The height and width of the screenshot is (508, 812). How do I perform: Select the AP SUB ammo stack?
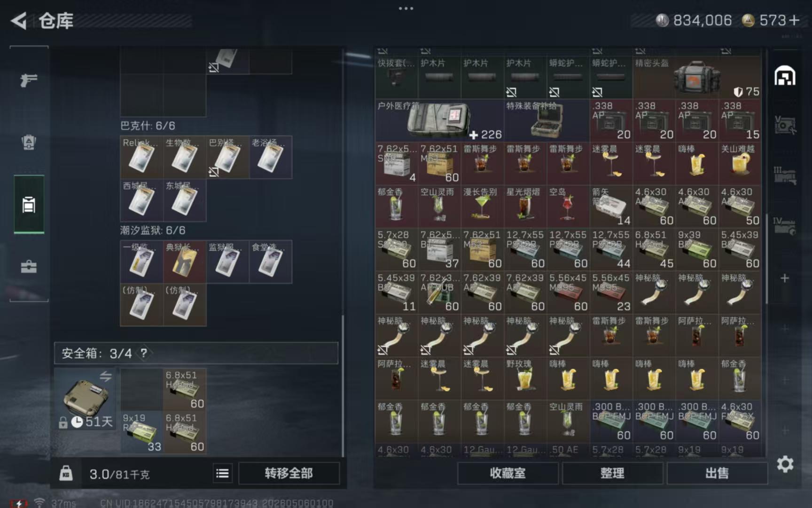pyautogui.click(x=439, y=292)
